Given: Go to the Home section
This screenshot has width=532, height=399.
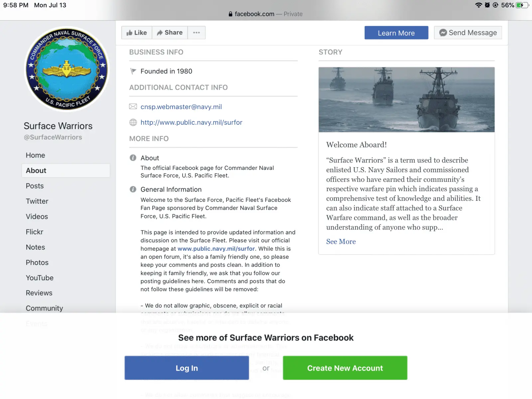Looking at the screenshot, I should coord(36,155).
